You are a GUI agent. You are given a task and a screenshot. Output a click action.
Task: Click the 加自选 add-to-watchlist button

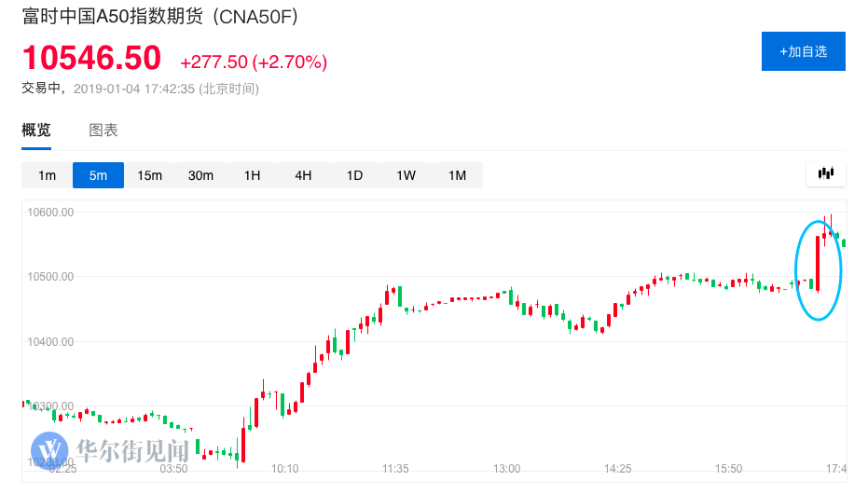803,51
